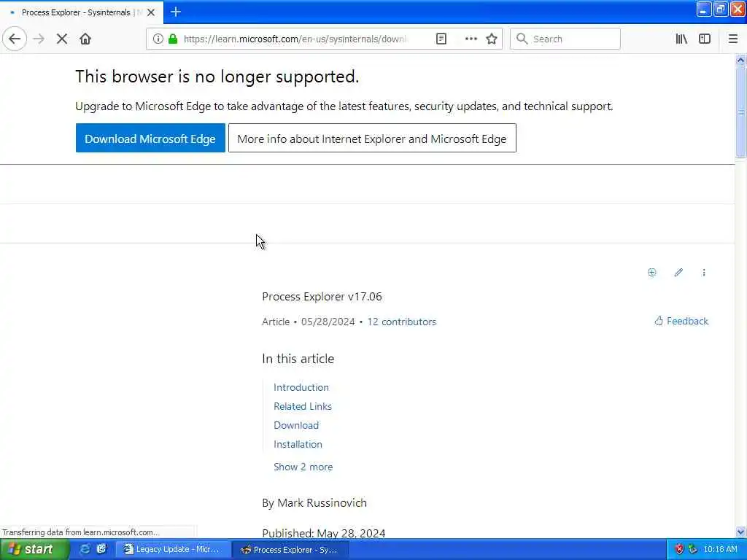Click the By Mark Russinovich text
Screen dimensions: 747x560
314,503
